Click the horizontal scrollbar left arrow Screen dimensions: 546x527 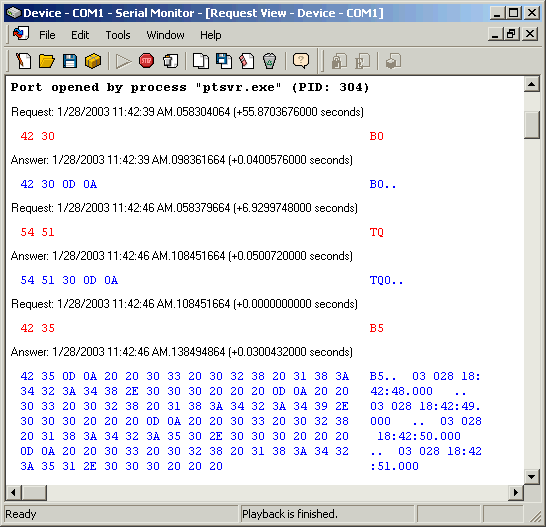[13, 493]
